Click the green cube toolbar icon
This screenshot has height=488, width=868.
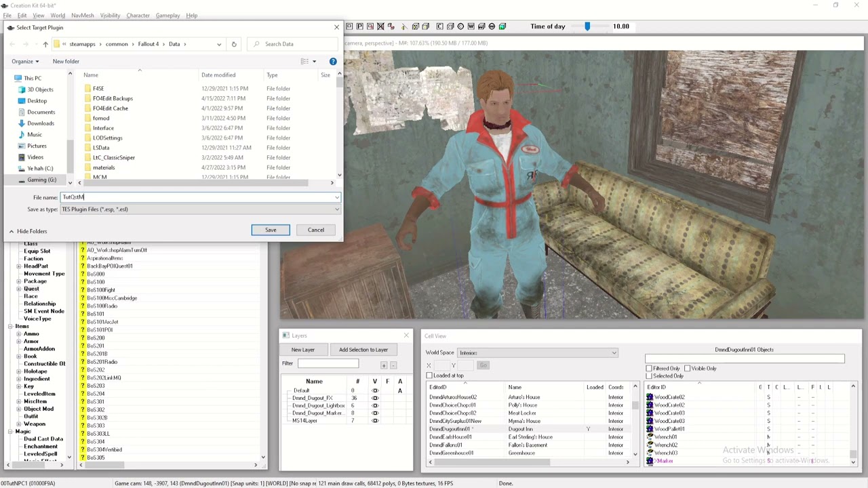click(x=502, y=26)
